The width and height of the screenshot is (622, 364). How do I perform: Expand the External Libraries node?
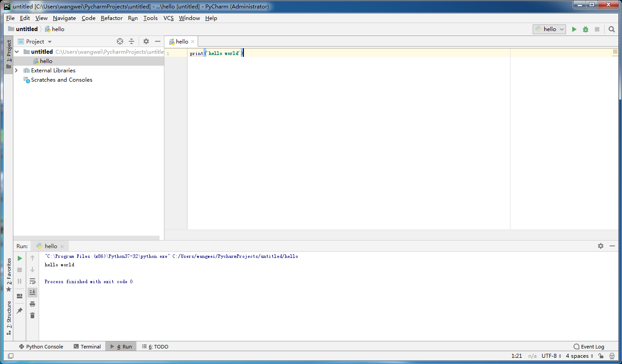16,71
